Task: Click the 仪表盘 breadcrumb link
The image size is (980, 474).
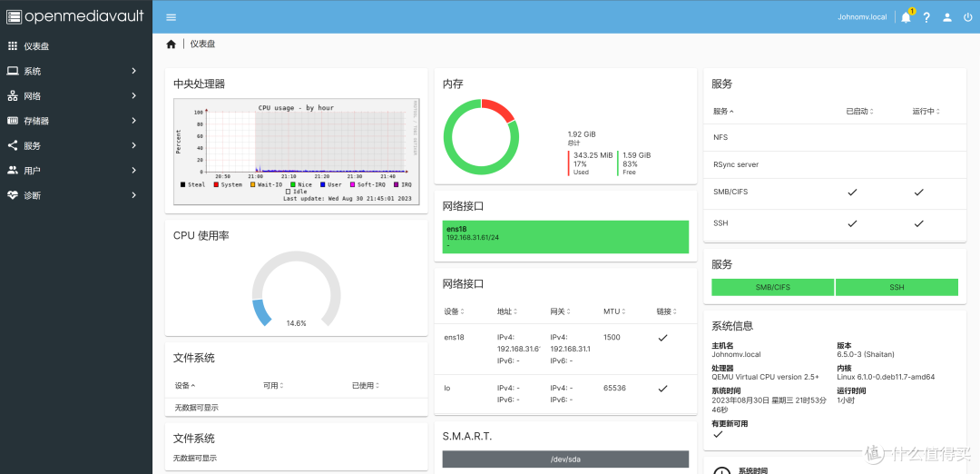Action: (202, 44)
